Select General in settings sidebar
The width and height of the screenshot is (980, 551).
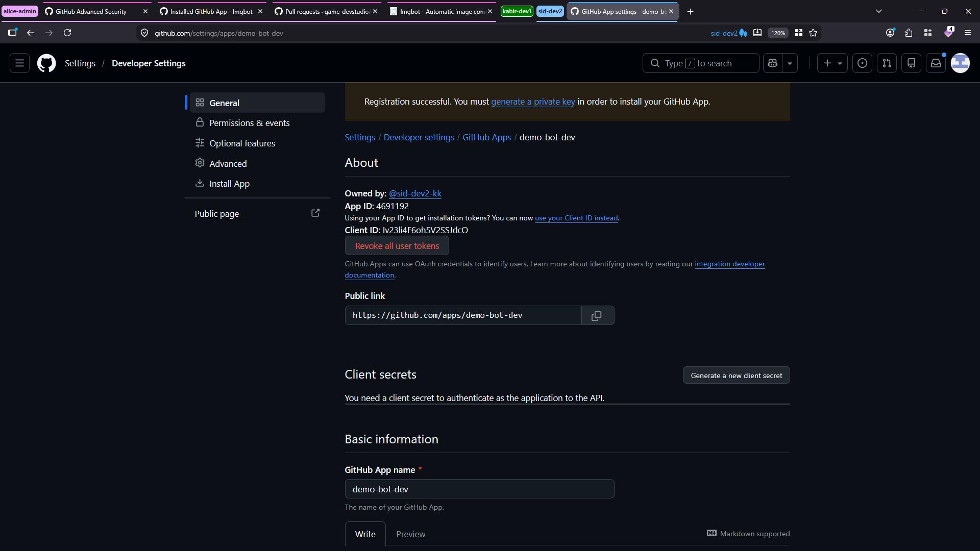[x=257, y=103]
